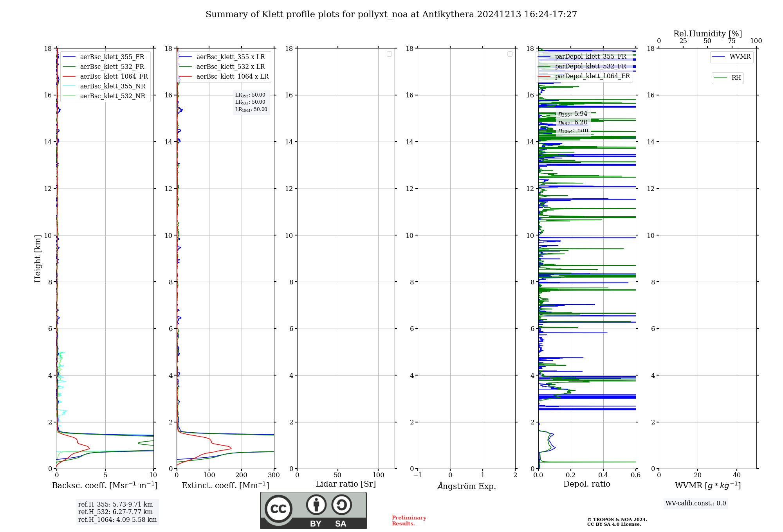Viewport: 783px width, 532px height.
Task: Click the Ångström Exp. x-axis label
Action: [x=467, y=486]
